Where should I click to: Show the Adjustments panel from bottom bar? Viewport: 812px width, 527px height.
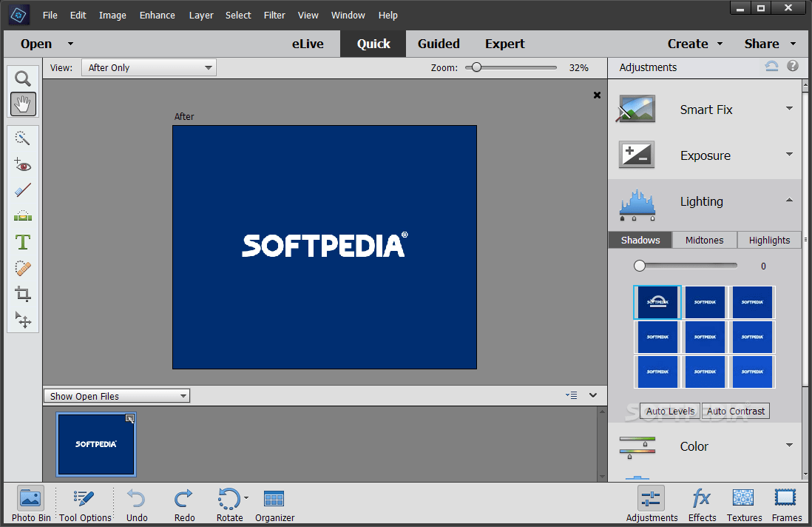[652, 504]
